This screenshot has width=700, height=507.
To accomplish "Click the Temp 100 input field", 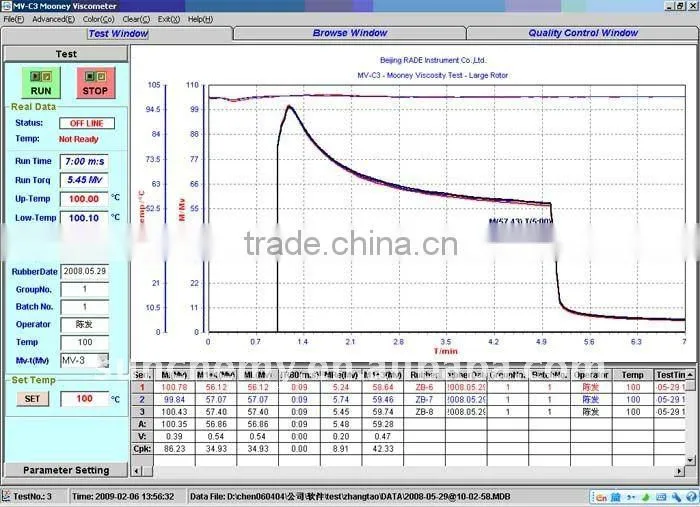I will 84,342.
